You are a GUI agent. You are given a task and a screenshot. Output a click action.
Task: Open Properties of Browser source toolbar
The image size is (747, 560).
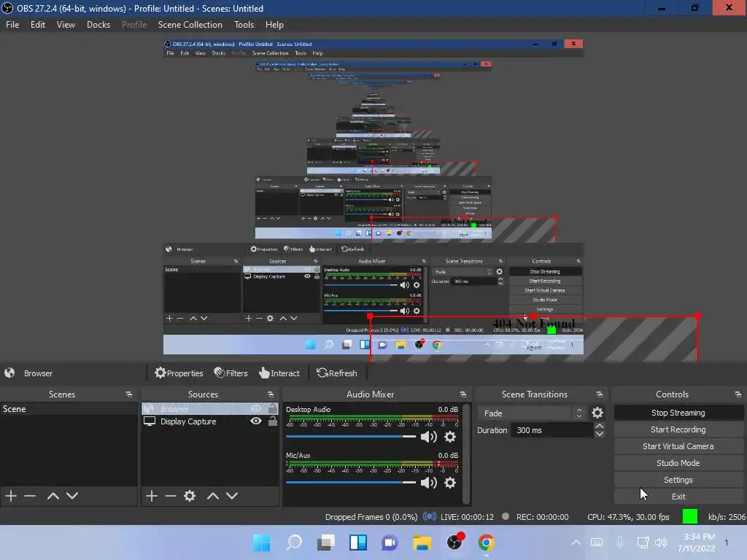(179, 373)
